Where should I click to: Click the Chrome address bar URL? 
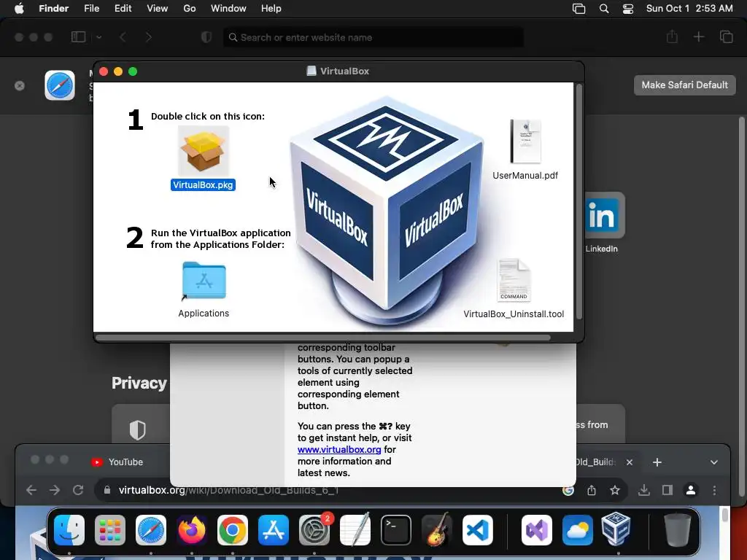pos(228,490)
